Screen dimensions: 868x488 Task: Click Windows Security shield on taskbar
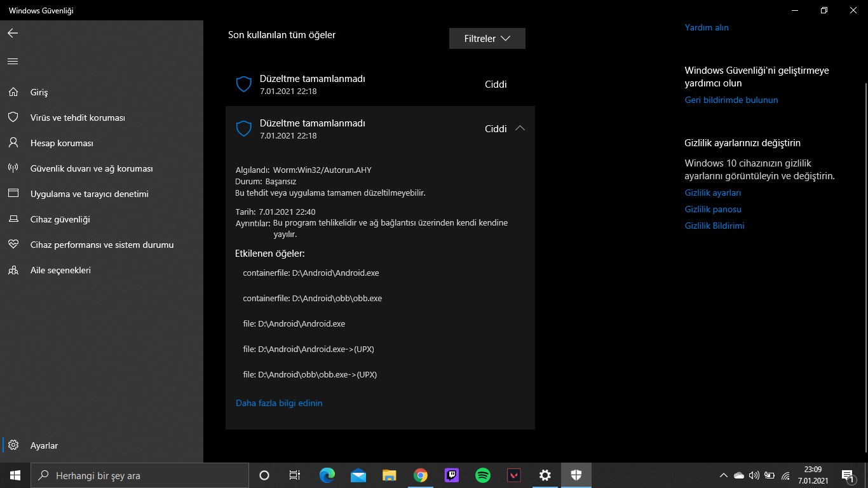click(x=576, y=475)
